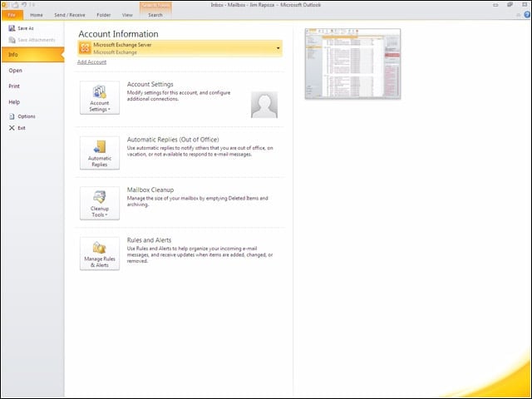
Task: Click the Exit X icon
Action: pos(12,128)
